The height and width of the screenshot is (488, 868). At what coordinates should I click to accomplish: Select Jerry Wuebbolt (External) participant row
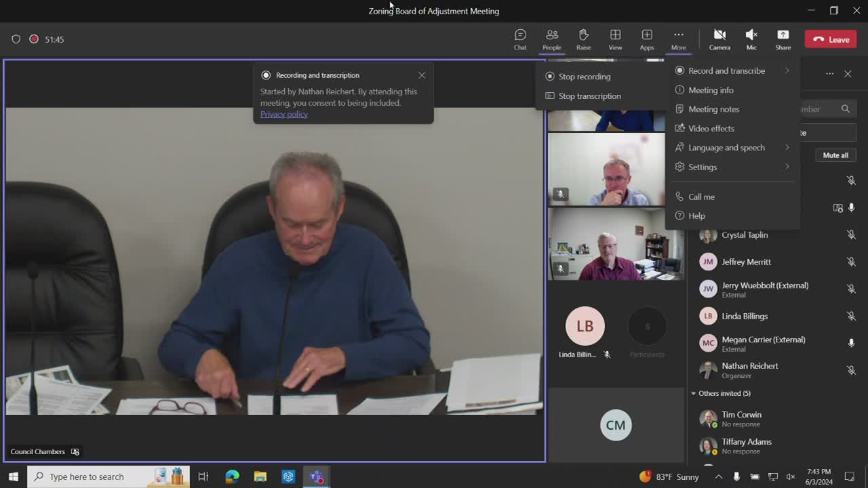tap(777, 289)
